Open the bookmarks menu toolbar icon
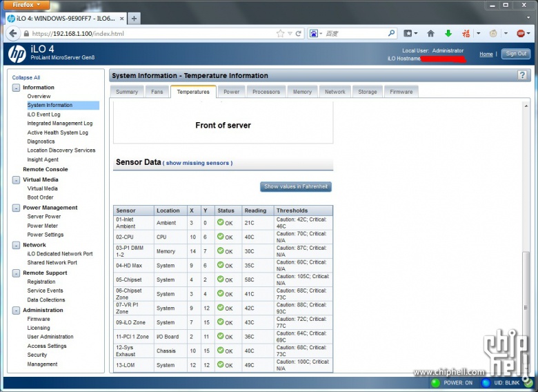Screen dimensions: 538x392 408,33
